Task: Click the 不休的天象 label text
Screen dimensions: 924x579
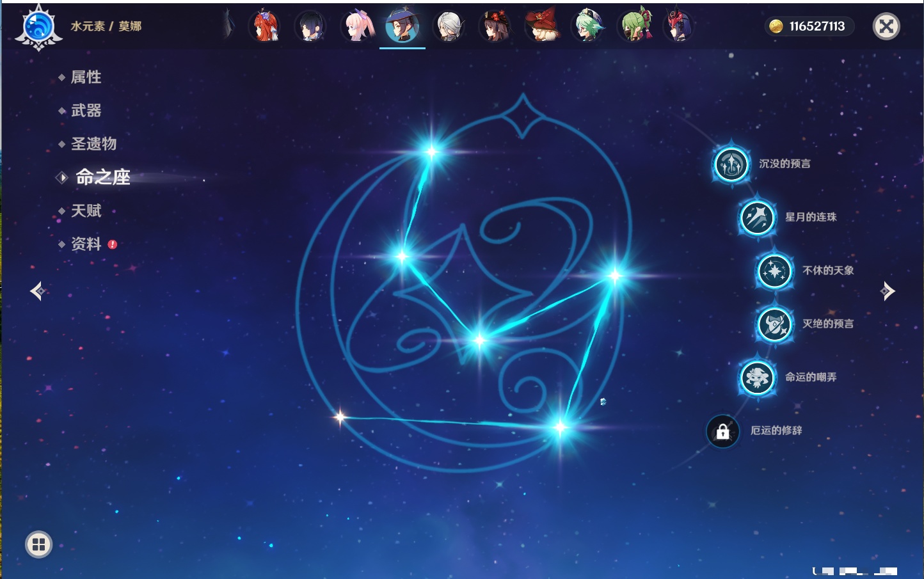Action: pos(828,271)
